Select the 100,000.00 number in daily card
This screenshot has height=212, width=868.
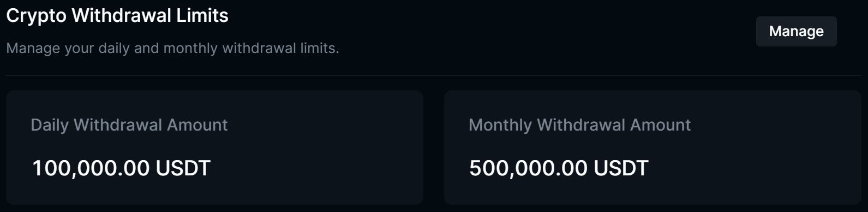(x=91, y=168)
